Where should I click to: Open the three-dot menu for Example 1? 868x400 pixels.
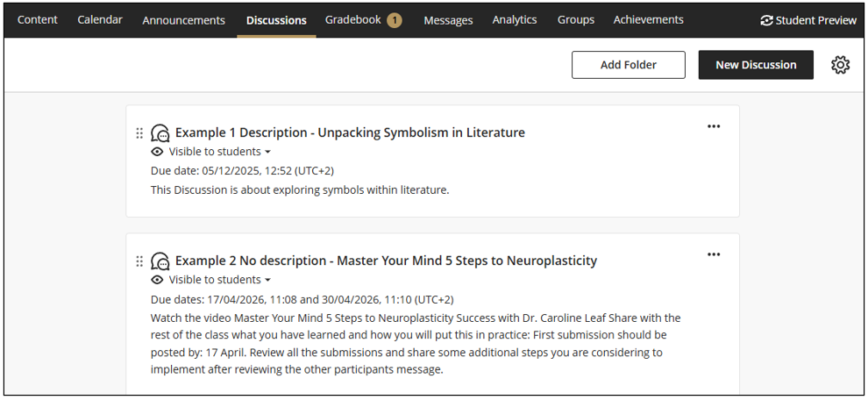coord(714,126)
